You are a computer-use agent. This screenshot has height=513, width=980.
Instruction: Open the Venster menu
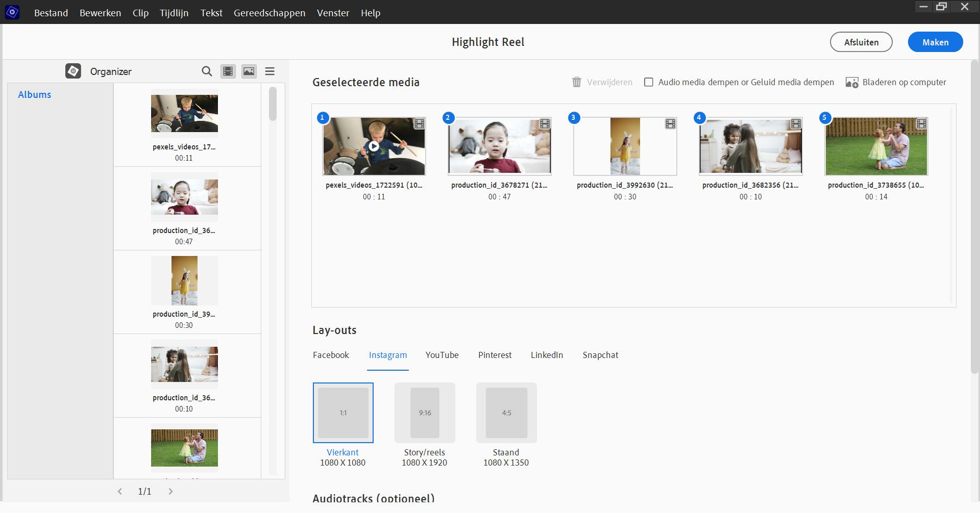pos(333,13)
